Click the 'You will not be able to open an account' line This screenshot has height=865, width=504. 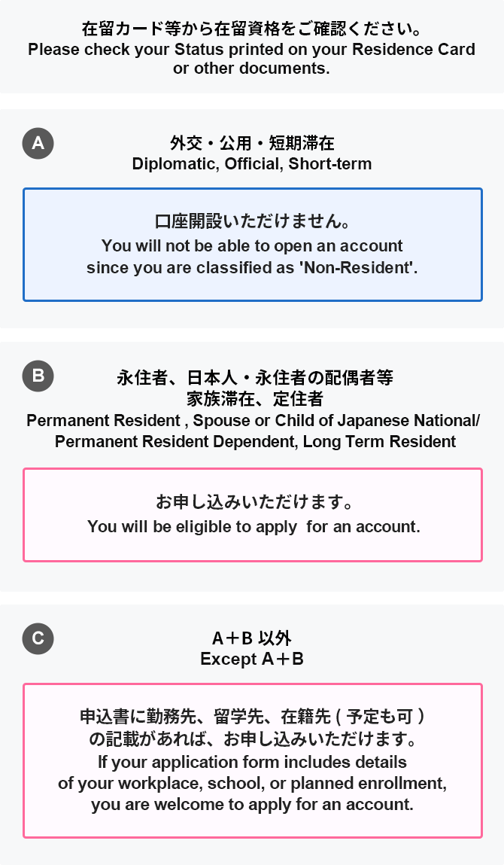(x=252, y=246)
